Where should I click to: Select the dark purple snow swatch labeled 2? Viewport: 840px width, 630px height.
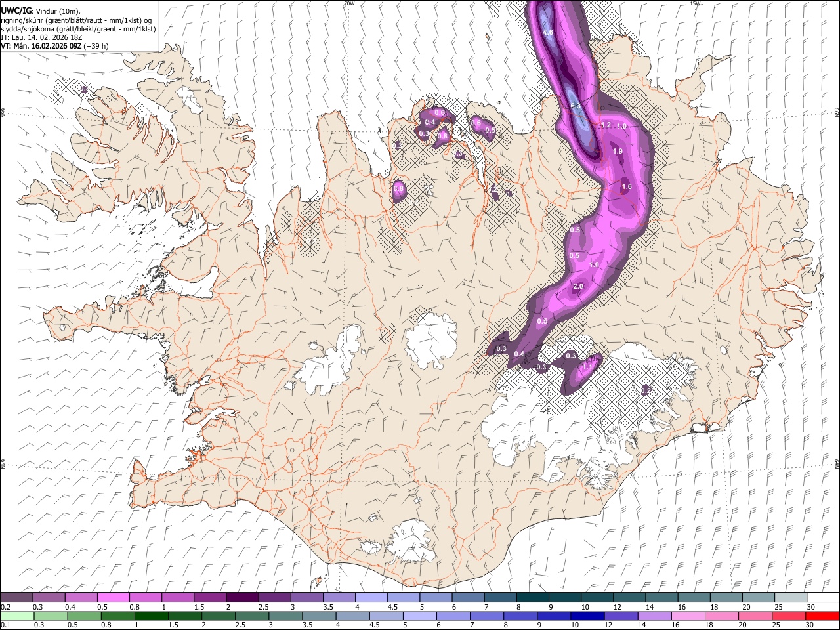(242, 597)
